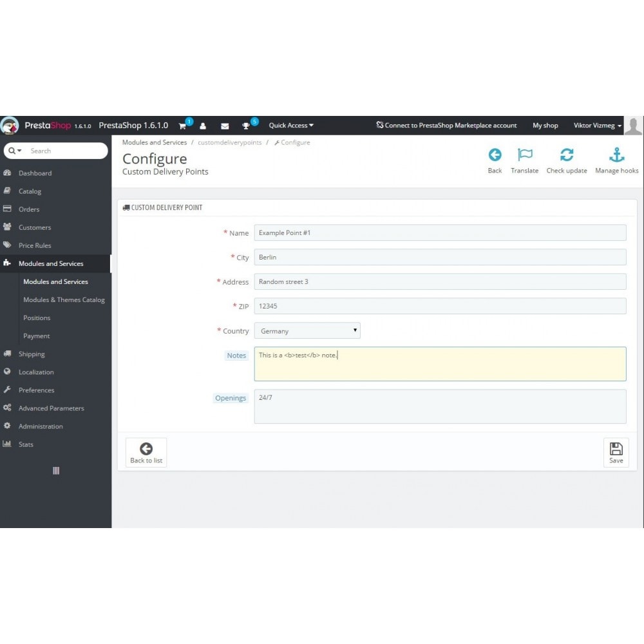
Task: Click the Manage hooks anchor icon
Action: 616,155
